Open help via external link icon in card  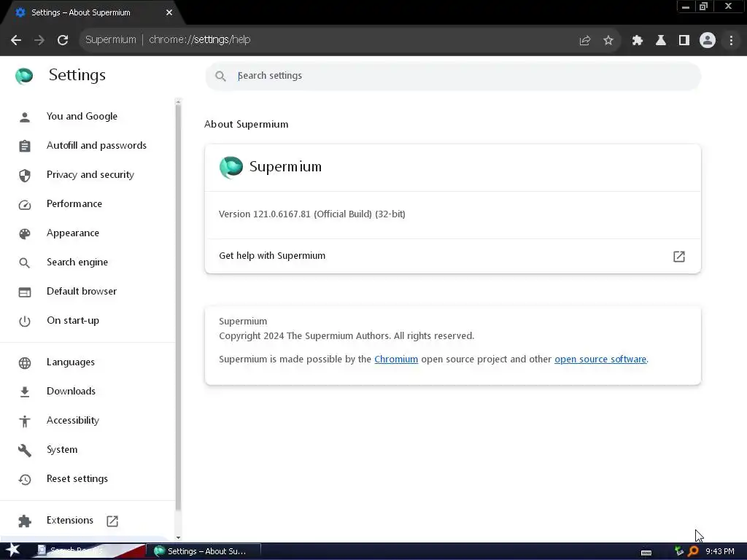click(x=679, y=257)
